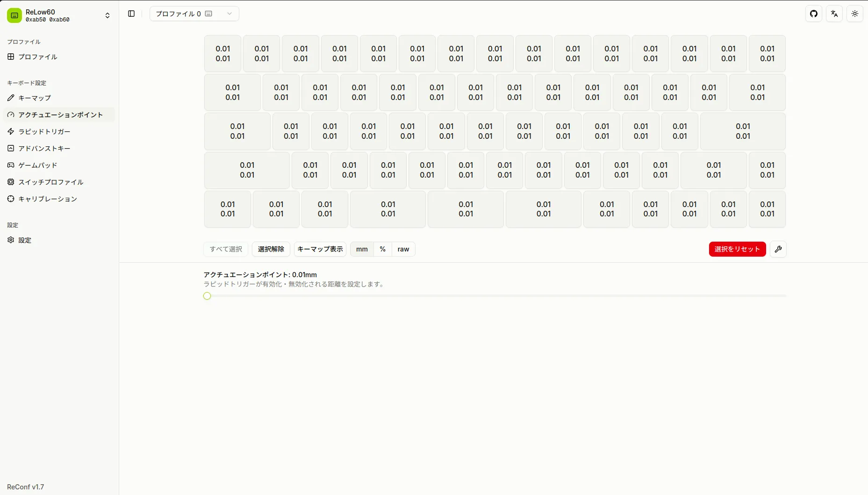The width and height of the screenshot is (868, 495).
Task: Open the キーマップ page
Action: 59,98
